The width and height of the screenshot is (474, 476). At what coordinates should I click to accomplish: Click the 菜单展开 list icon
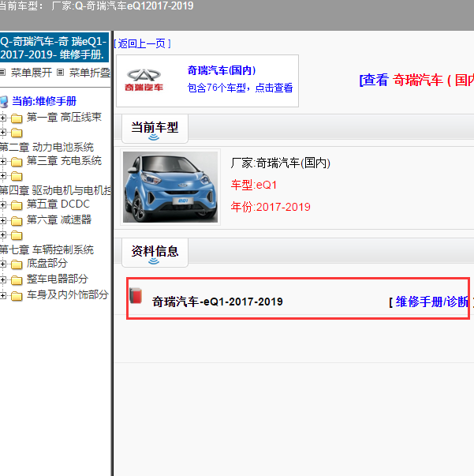tap(2, 73)
